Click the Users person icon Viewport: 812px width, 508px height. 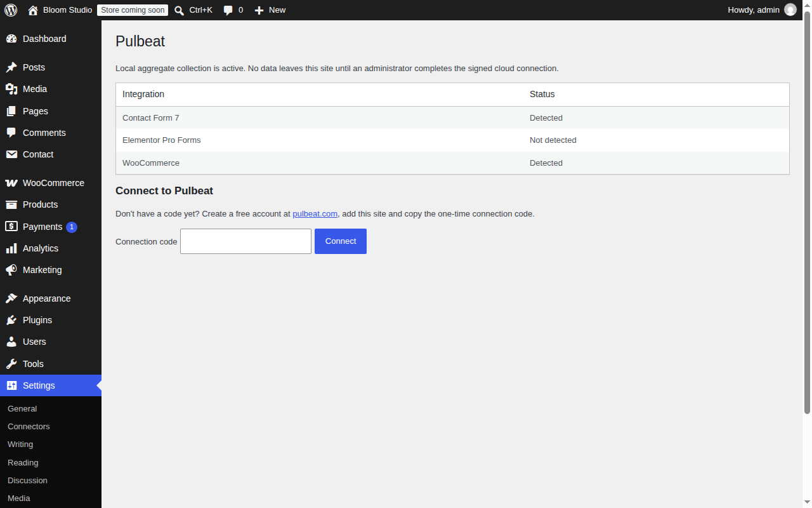(11, 342)
